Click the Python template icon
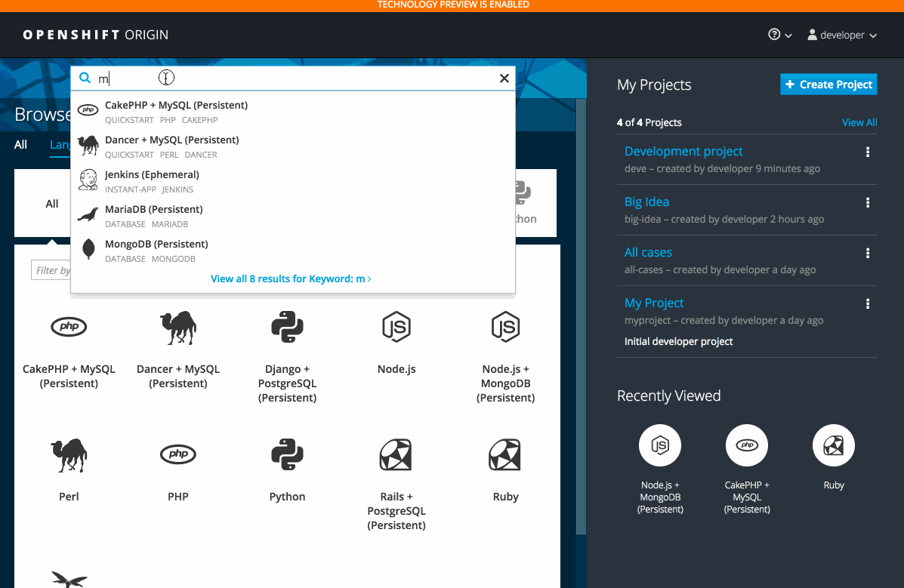The height and width of the screenshot is (588, 904). (287, 454)
